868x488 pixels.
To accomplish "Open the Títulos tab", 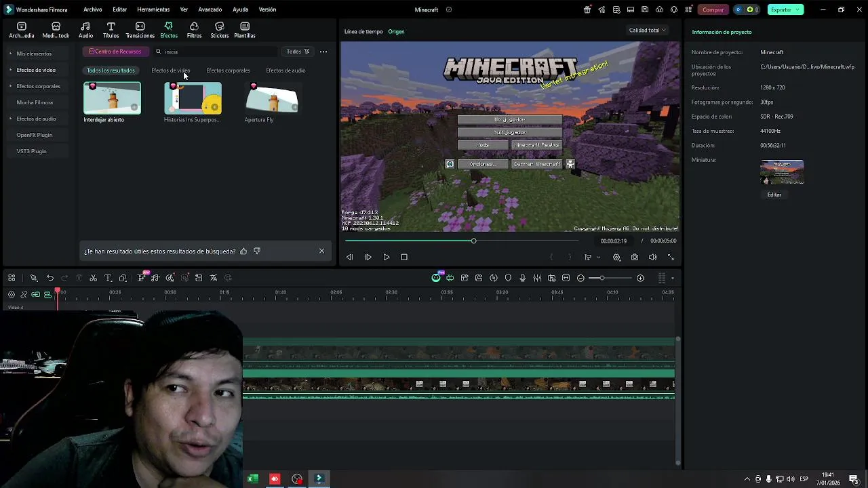I will click(x=111, y=30).
